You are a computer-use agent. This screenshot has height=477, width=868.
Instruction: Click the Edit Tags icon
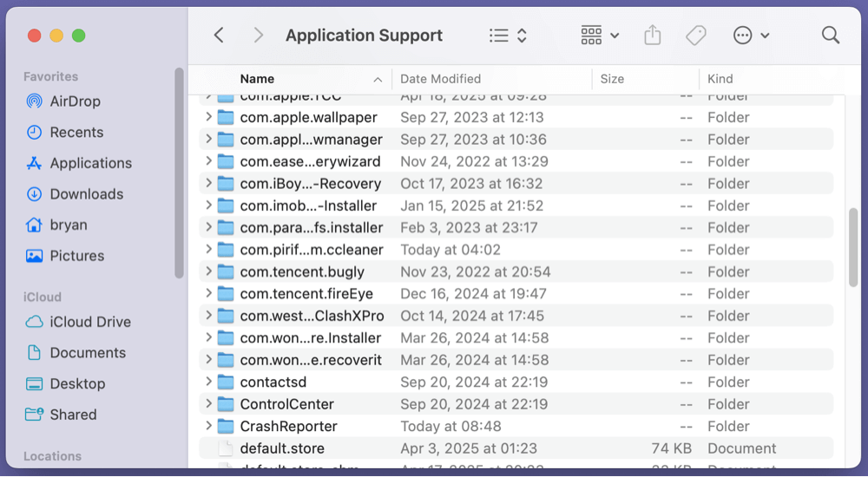coord(696,36)
